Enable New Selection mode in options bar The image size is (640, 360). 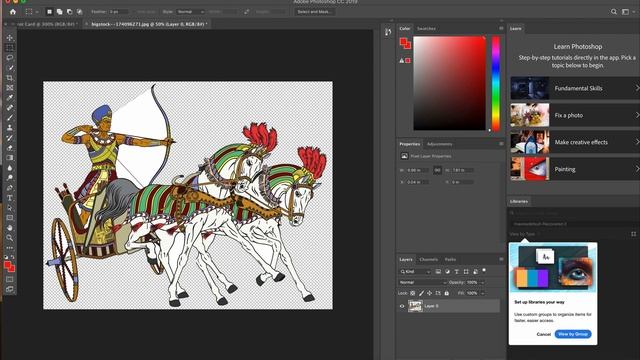[49, 12]
